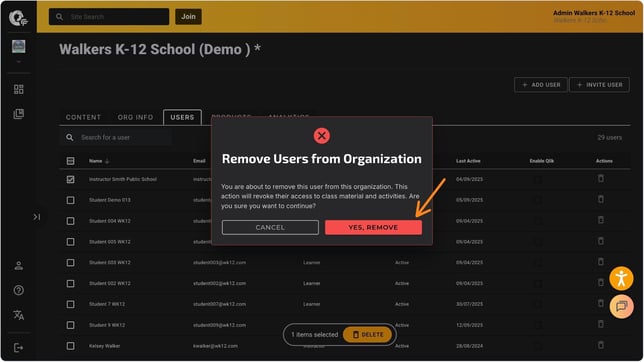Switch to the ORG INFO tab
The image size is (644, 362).
coord(135,117)
